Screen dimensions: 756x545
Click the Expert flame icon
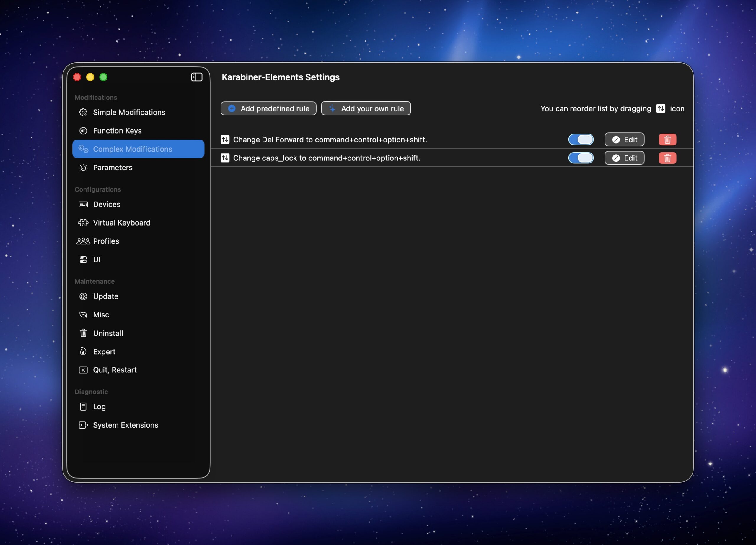[x=83, y=351]
